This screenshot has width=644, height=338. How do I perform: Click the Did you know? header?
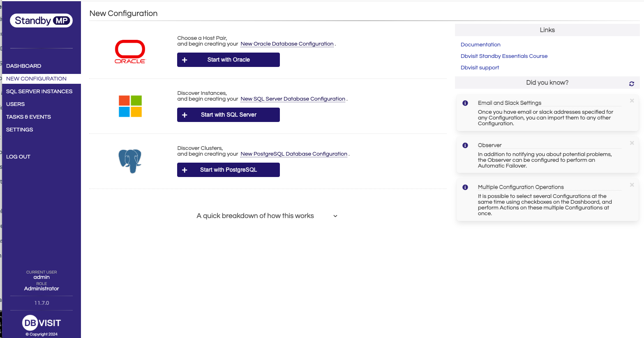pos(547,83)
